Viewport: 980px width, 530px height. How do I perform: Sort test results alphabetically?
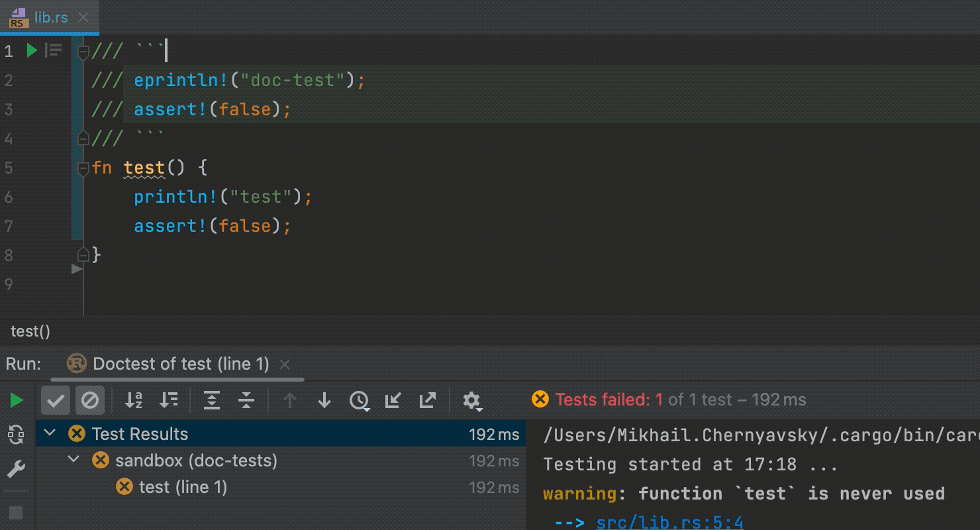click(x=134, y=400)
